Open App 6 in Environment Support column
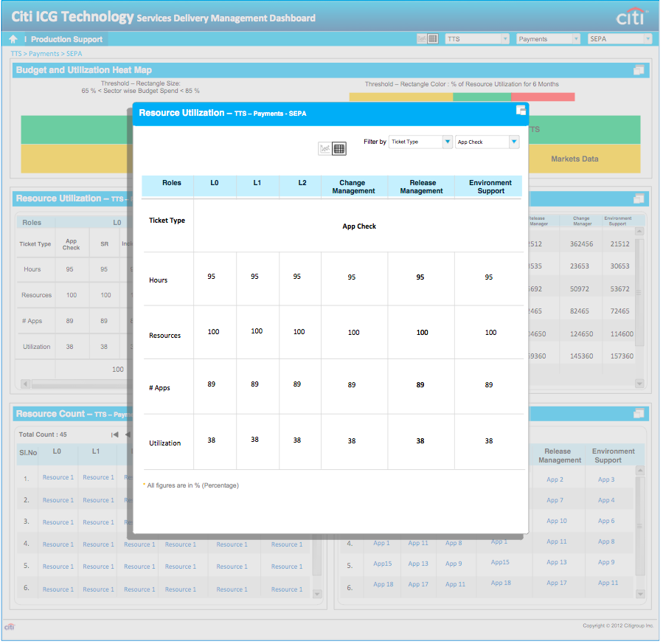Screen dimensions: 663x644 coord(606,522)
